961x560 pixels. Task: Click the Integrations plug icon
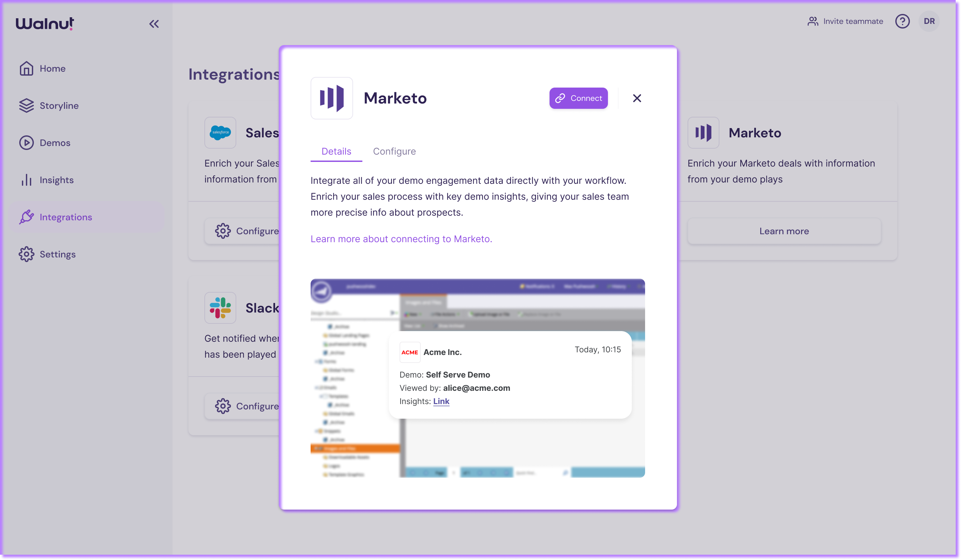pyautogui.click(x=26, y=217)
